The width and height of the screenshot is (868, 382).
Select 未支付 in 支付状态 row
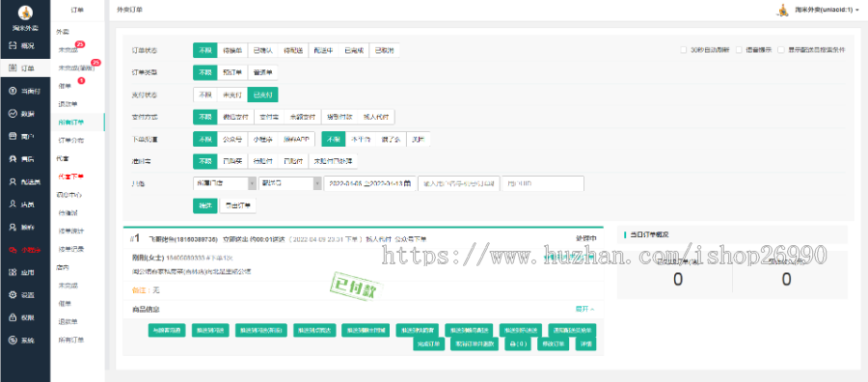[x=231, y=95]
